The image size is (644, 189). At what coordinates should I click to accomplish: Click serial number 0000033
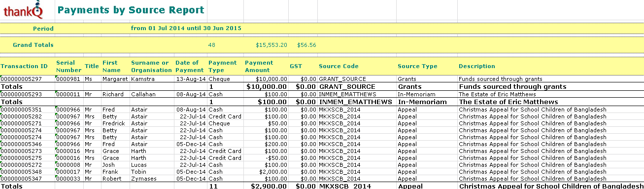tap(68, 179)
